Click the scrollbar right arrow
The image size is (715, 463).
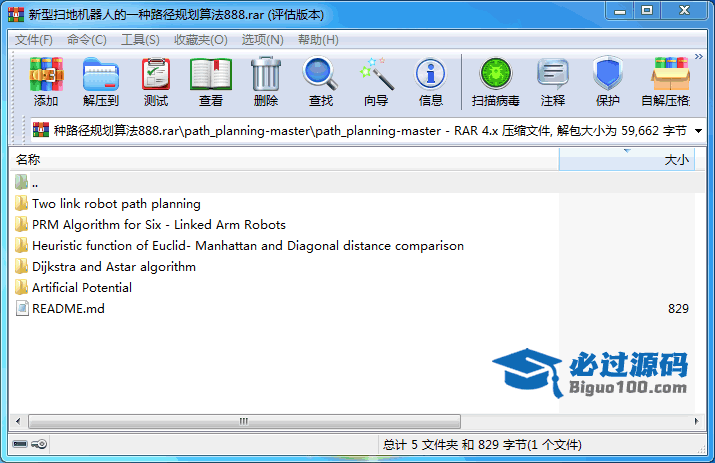[696, 421]
